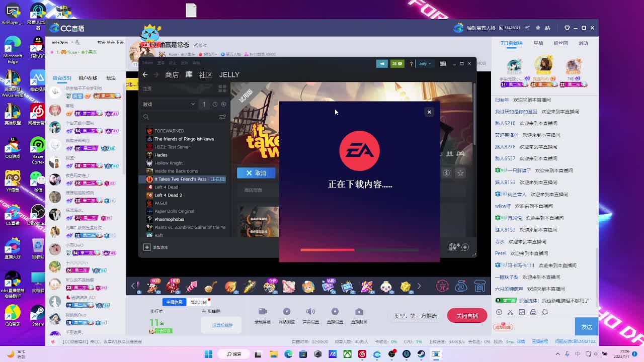Click 关闭直播 stop streaming button
The image size is (644, 362).
[x=467, y=316]
